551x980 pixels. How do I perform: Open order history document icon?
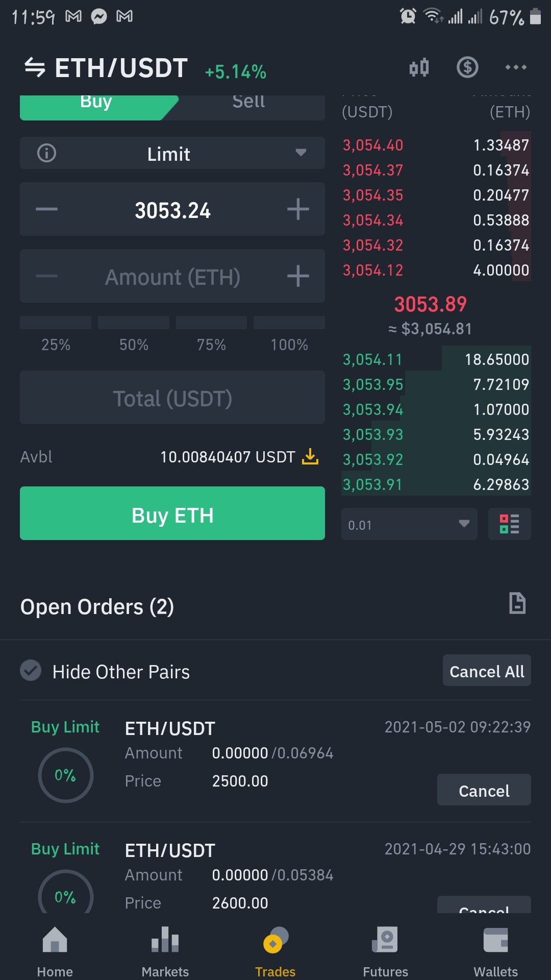pos(517,603)
